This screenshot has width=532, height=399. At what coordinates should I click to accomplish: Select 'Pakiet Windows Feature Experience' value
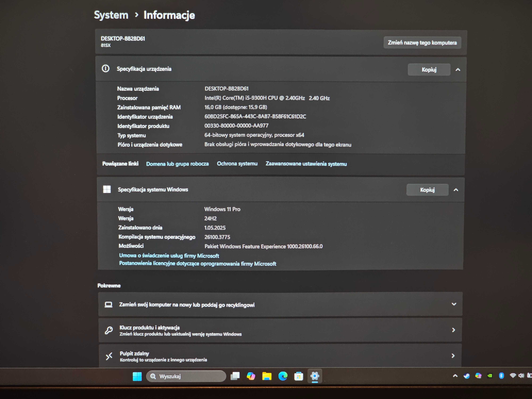coord(263,246)
